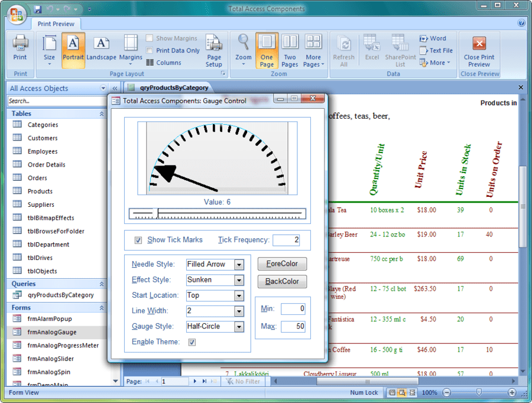532x403 pixels.
Task: Click the ForeColor button
Action: coord(282,264)
